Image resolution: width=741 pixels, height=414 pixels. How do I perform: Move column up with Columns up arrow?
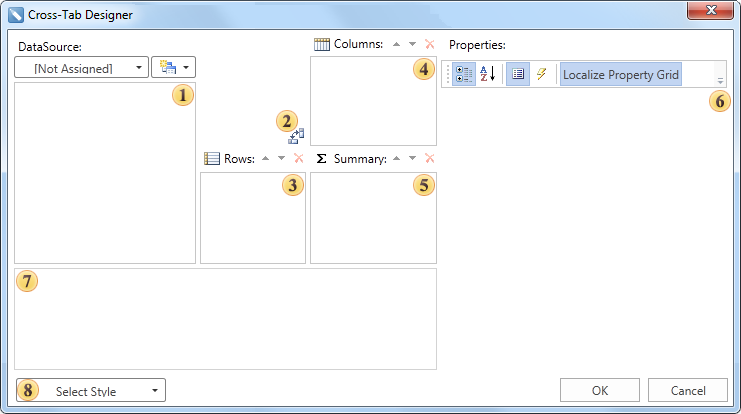[395, 45]
